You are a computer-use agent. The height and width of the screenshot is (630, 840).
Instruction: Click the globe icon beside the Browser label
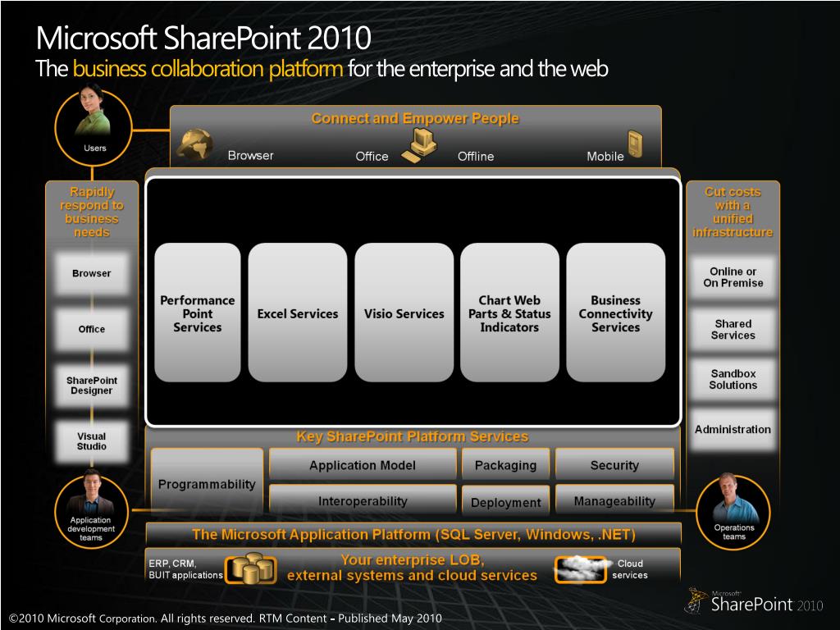[x=194, y=144]
